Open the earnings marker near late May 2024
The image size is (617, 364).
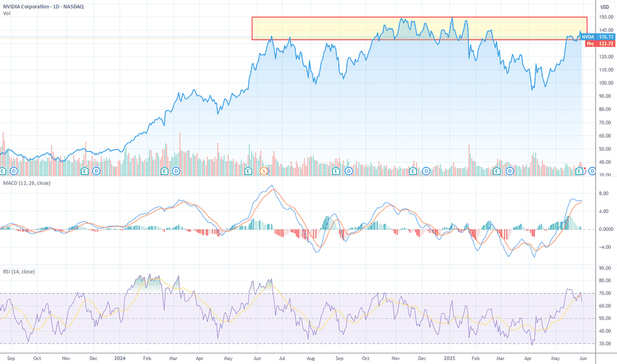click(x=248, y=171)
